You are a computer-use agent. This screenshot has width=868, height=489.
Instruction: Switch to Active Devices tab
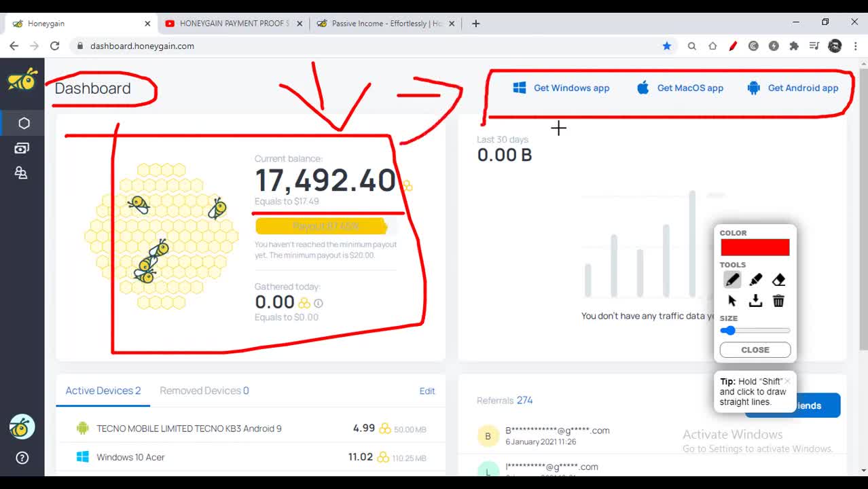pos(103,391)
